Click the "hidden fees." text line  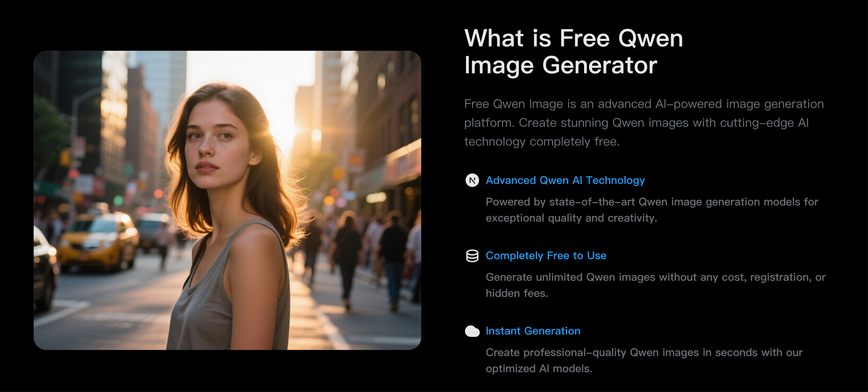click(x=516, y=293)
